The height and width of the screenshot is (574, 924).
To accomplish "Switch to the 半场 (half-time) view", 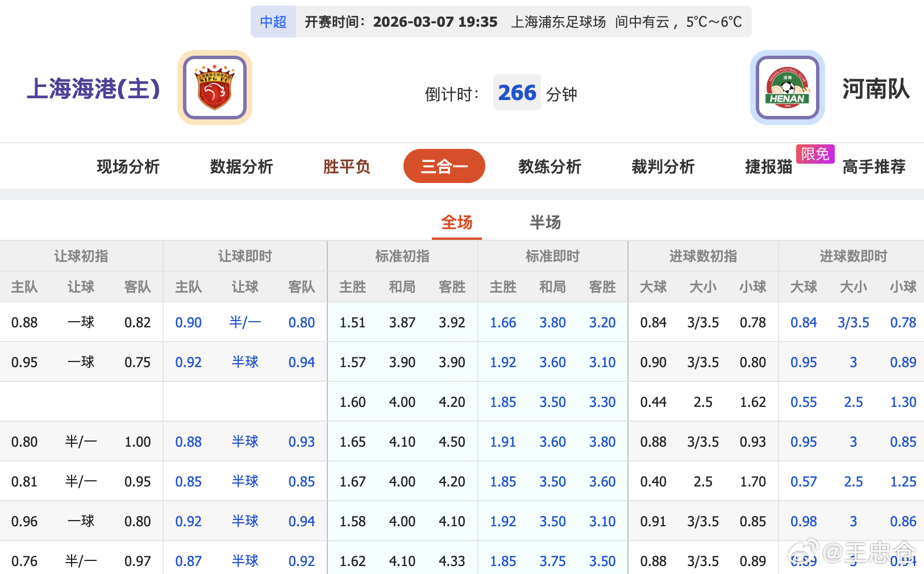I will click(x=544, y=223).
